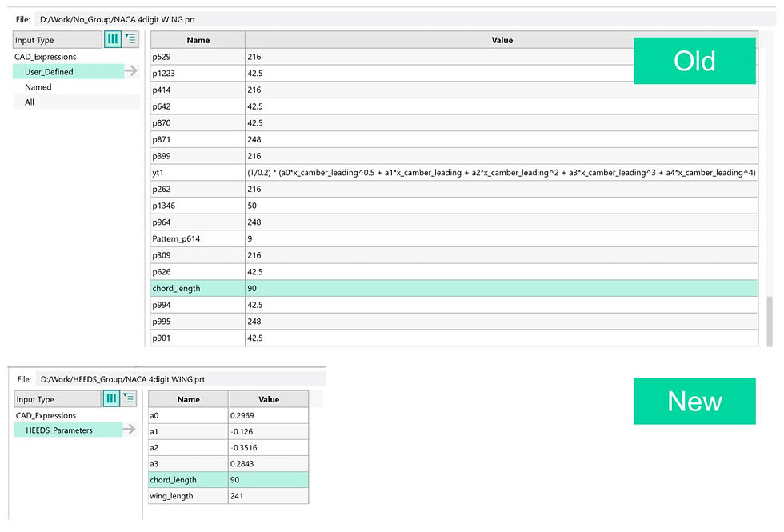
Task: Sort by Value column in Old table
Action: [502, 40]
